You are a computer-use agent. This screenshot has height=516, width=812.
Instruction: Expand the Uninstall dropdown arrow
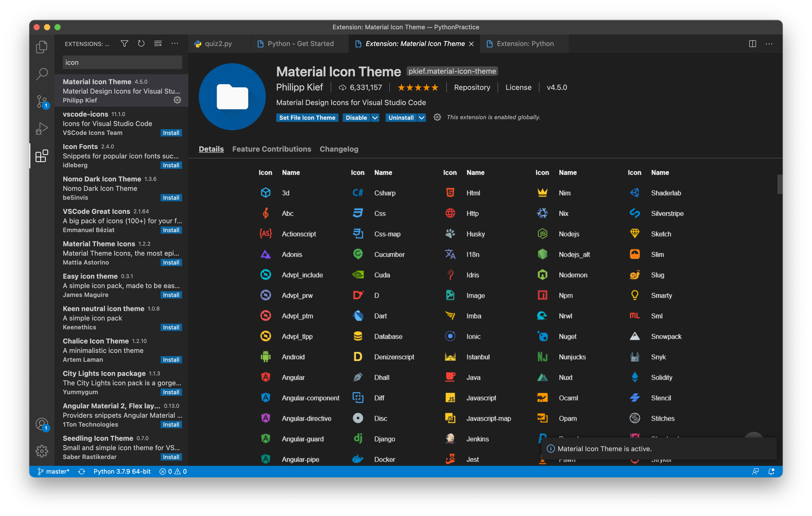tap(421, 118)
